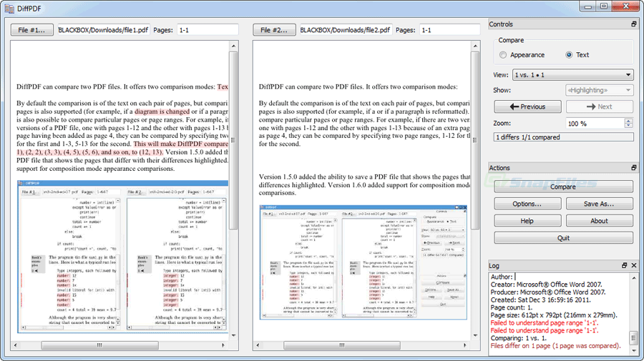Open the View dropdown showing 1 vs. 1
The width and height of the screenshot is (644, 361).
point(572,75)
